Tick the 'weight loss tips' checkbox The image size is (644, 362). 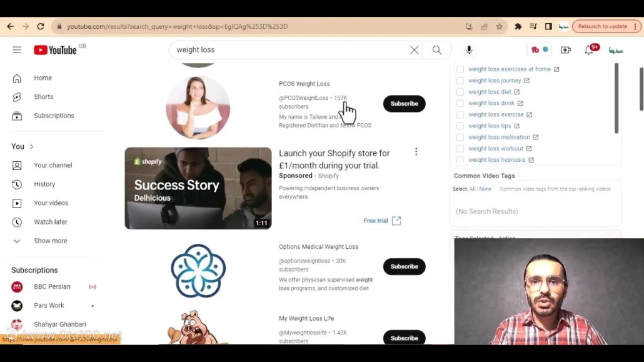tap(460, 126)
